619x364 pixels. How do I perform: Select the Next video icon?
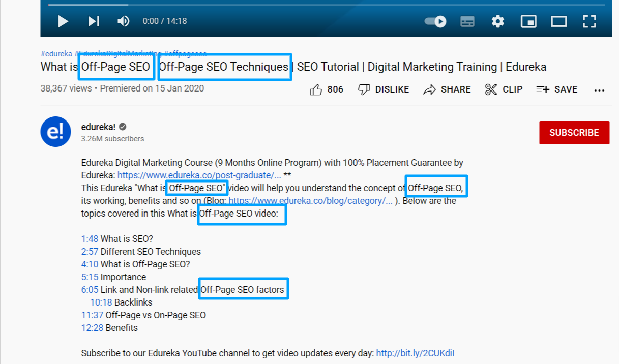coord(93,21)
